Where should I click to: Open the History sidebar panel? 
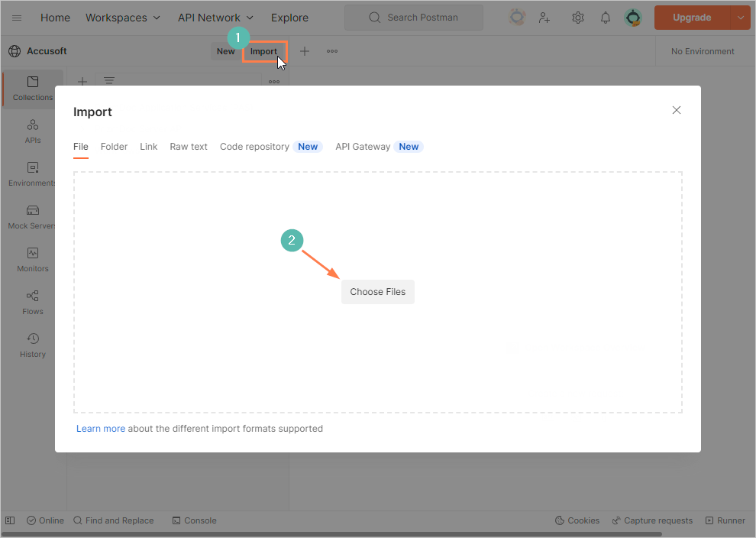(33, 345)
